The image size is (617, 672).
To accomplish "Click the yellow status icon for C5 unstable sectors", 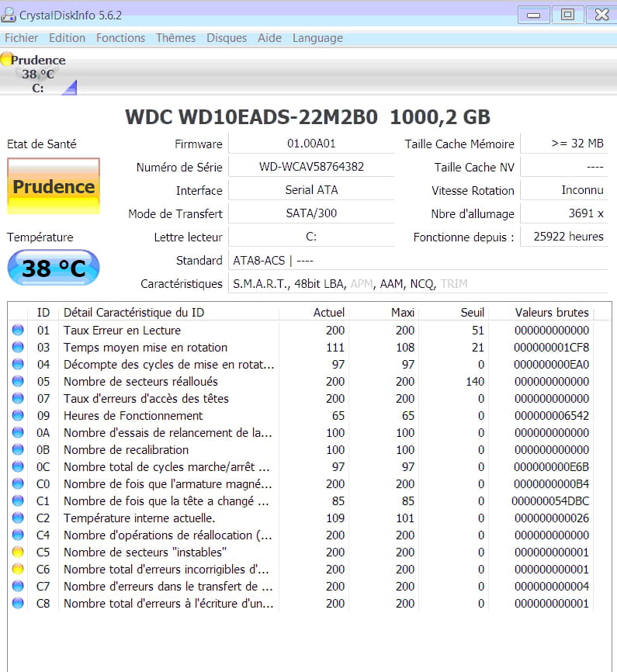I will 18,552.
